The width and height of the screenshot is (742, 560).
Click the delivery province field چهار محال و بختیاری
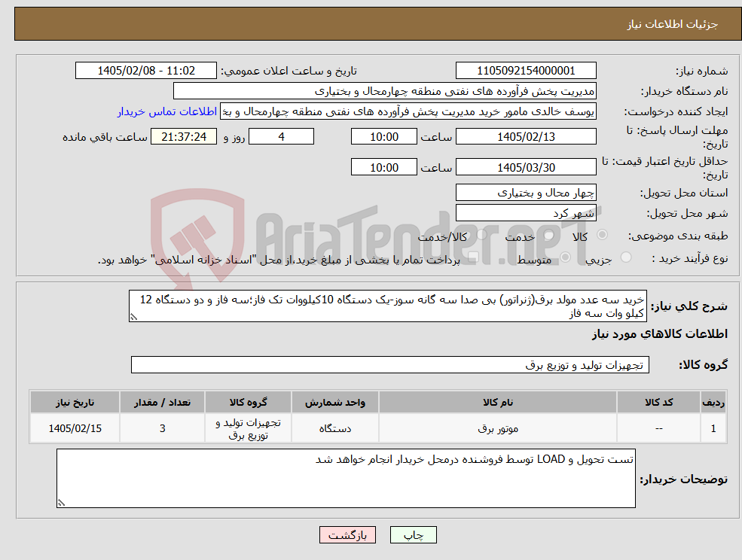click(526, 193)
